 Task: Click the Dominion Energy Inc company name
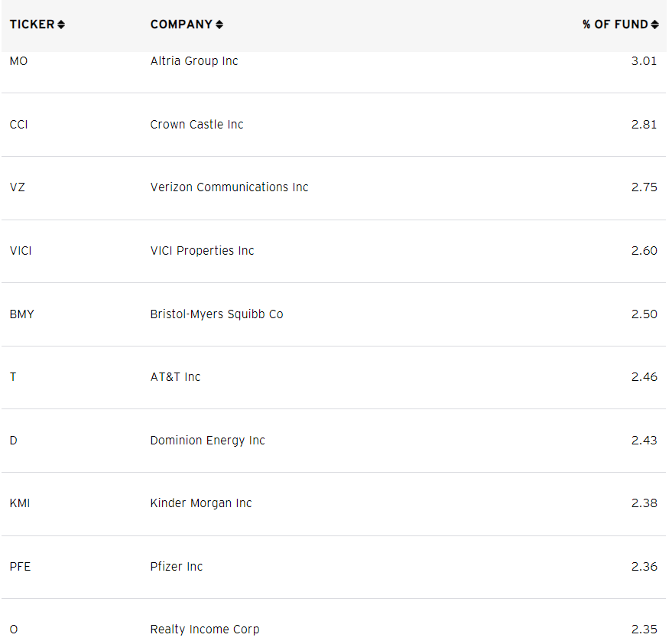click(x=208, y=441)
